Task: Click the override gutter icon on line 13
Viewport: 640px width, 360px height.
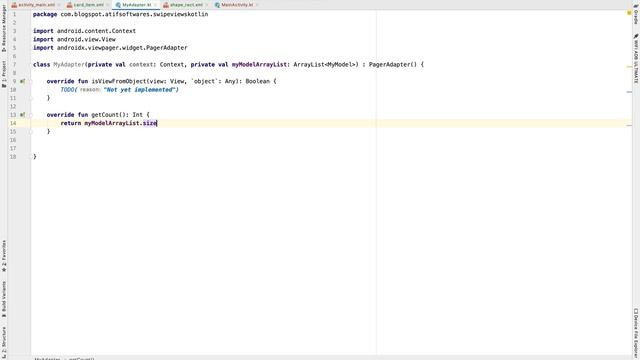Action: pyautogui.click(x=22, y=115)
